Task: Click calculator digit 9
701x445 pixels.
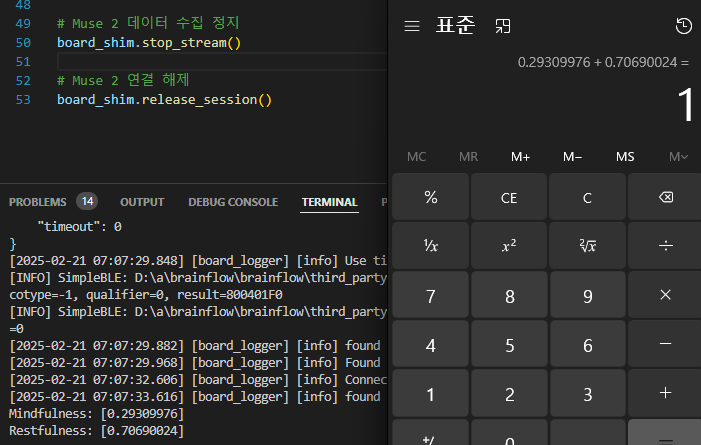Action: coord(587,296)
